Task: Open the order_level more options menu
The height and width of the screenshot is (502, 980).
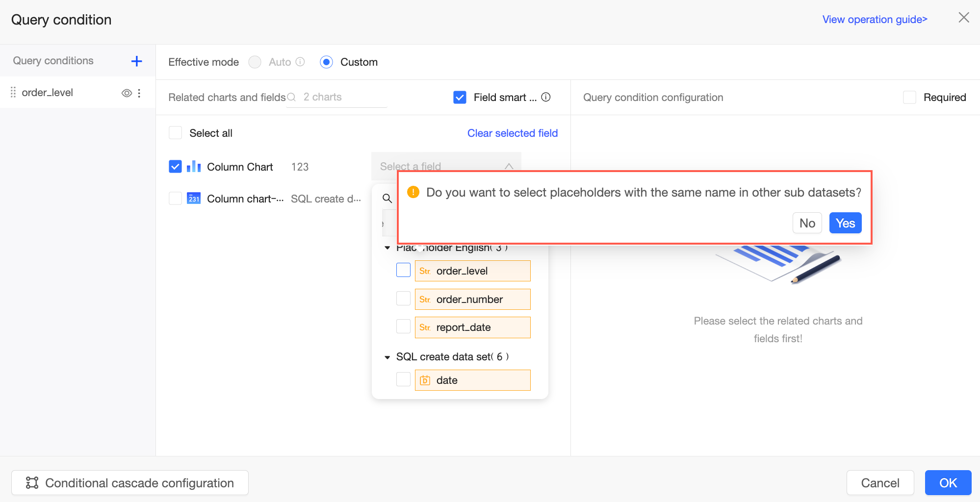Action: click(x=139, y=93)
